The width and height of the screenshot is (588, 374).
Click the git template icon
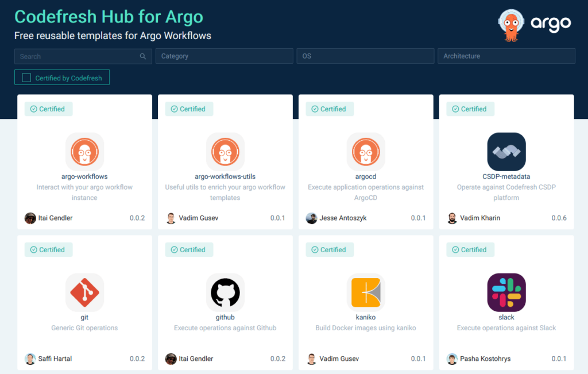coord(84,292)
